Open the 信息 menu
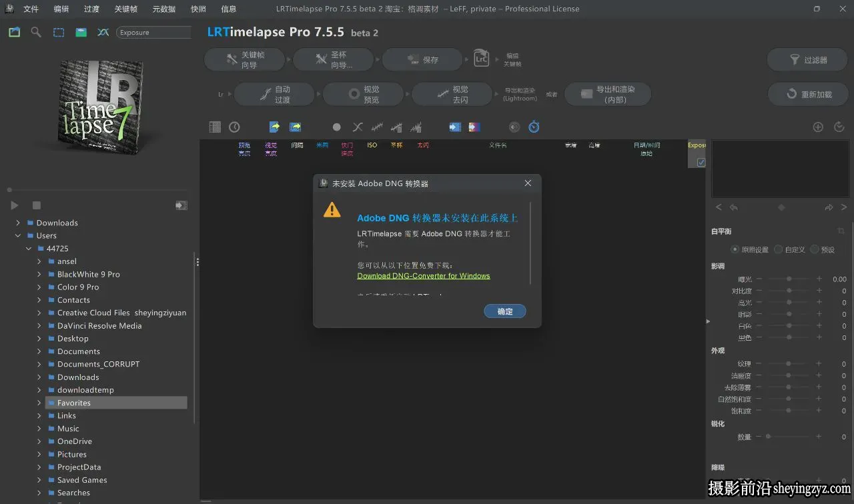Image resolution: width=854 pixels, height=504 pixels. tap(228, 9)
